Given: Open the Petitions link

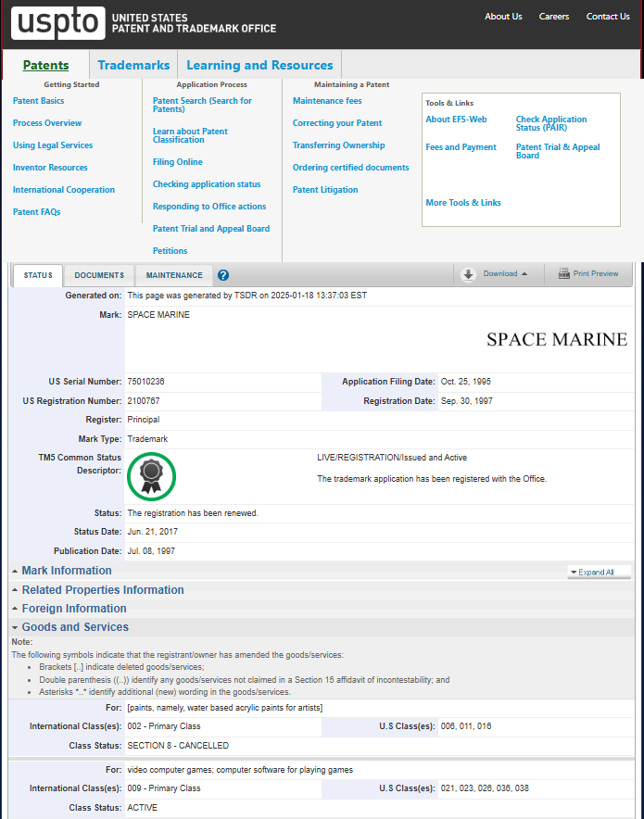Looking at the screenshot, I should coord(170,251).
